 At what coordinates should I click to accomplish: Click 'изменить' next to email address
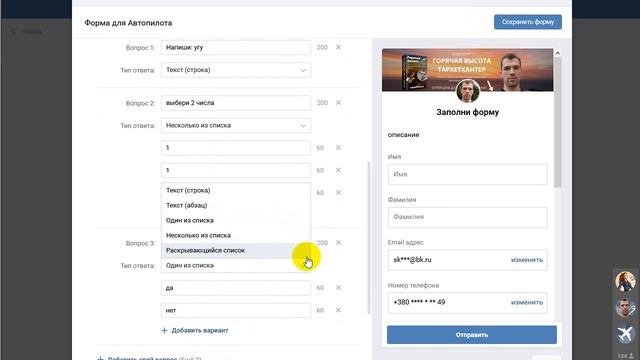pos(527,260)
